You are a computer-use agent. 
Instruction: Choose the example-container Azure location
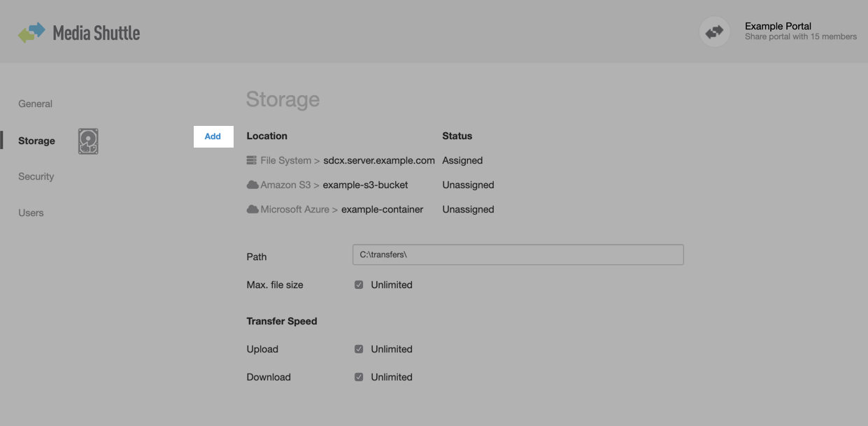[382, 209]
